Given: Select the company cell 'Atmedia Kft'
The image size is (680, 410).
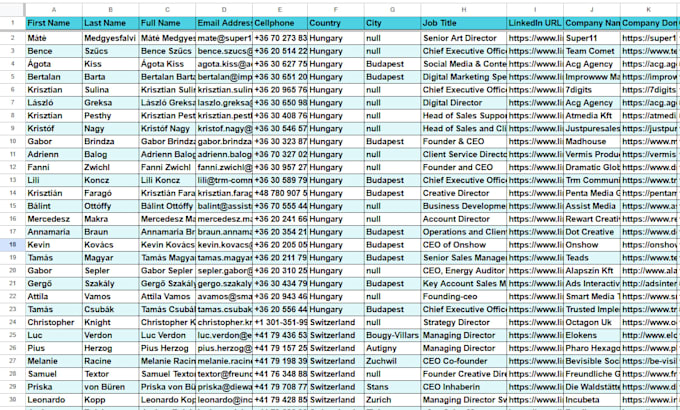Looking at the screenshot, I should 592,116.
